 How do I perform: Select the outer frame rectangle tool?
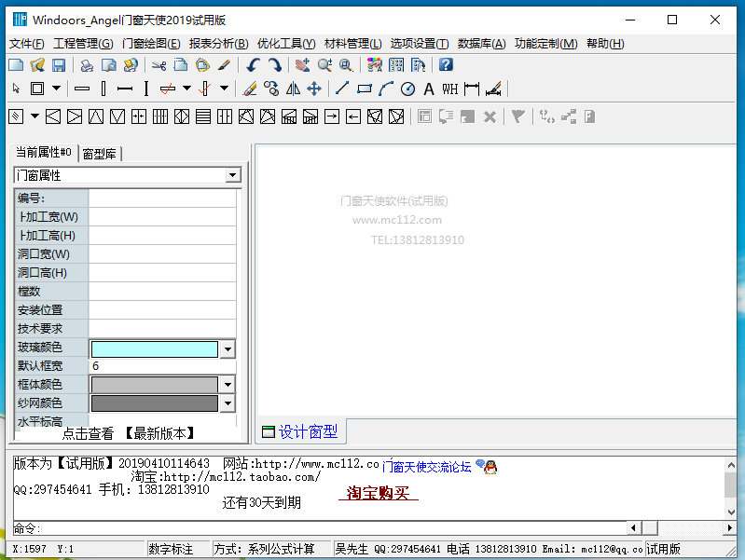(x=37, y=89)
